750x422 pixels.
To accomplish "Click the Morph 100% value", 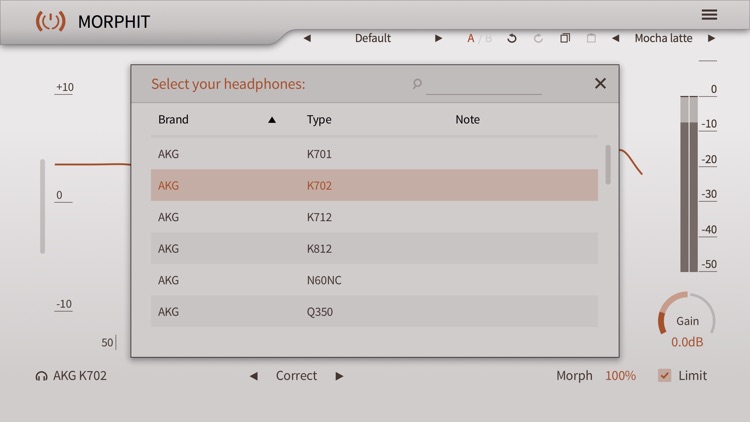I will pyautogui.click(x=620, y=376).
